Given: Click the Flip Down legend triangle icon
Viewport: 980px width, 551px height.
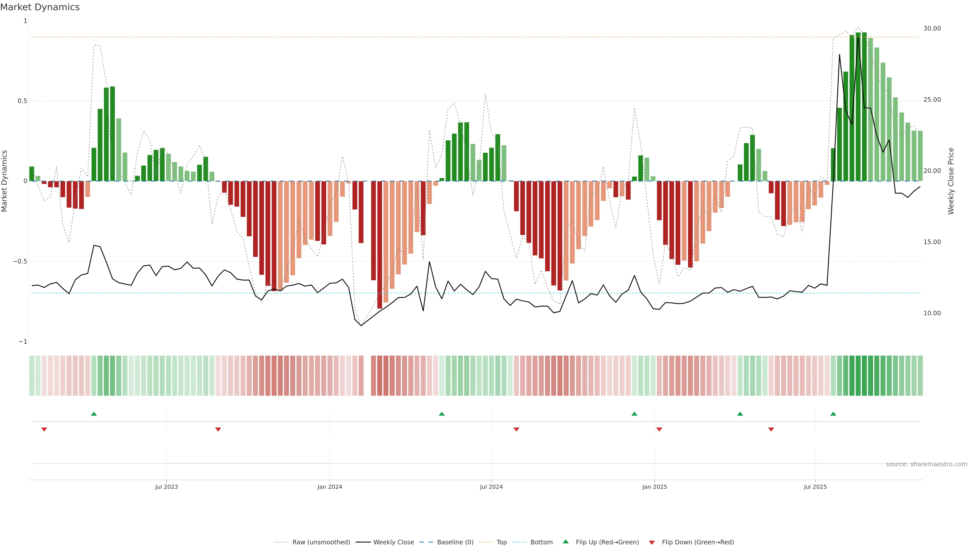Looking at the screenshot, I should coord(652,543).
